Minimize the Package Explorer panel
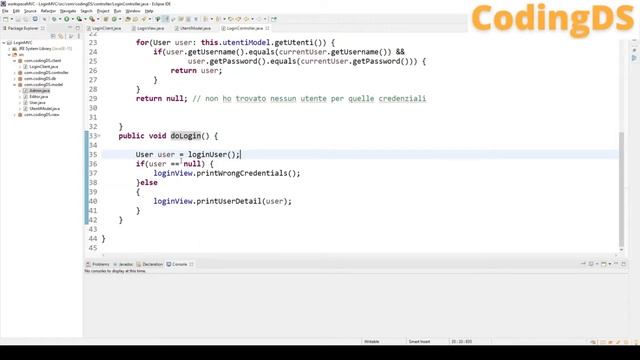This screenshot has height=360, width=640. click(70, 28)
